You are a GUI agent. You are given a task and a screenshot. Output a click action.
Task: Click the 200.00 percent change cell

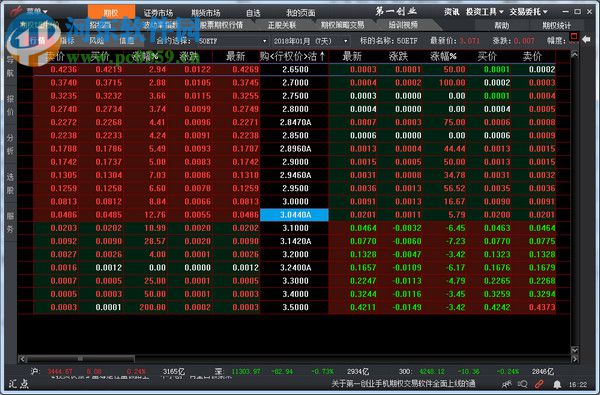(153, 307)
